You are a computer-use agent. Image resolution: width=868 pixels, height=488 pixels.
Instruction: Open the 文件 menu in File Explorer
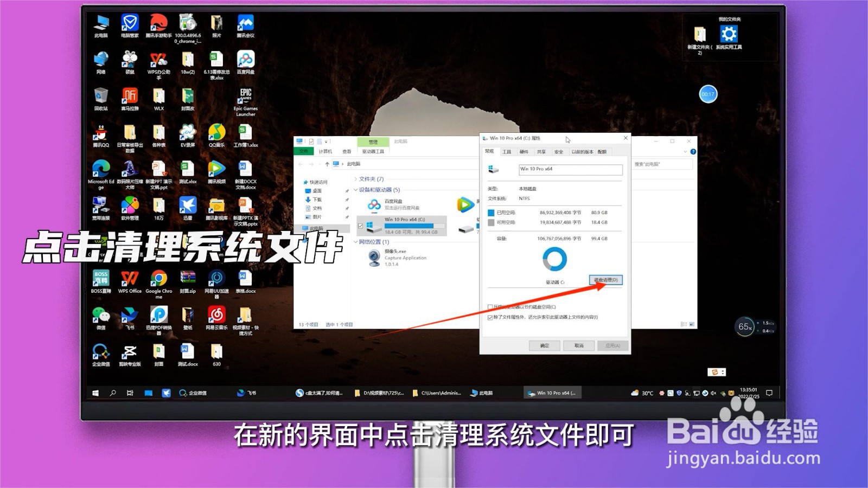pos(303,151)
